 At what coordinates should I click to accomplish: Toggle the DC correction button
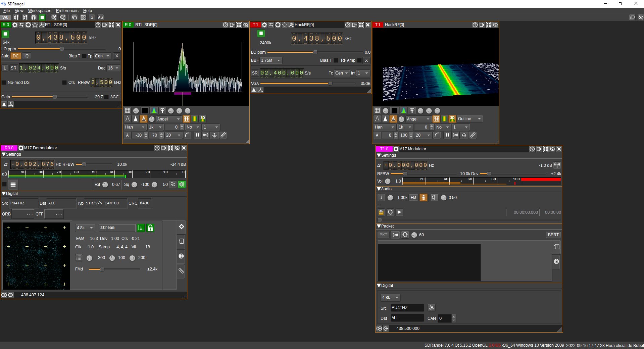point(16,56)
